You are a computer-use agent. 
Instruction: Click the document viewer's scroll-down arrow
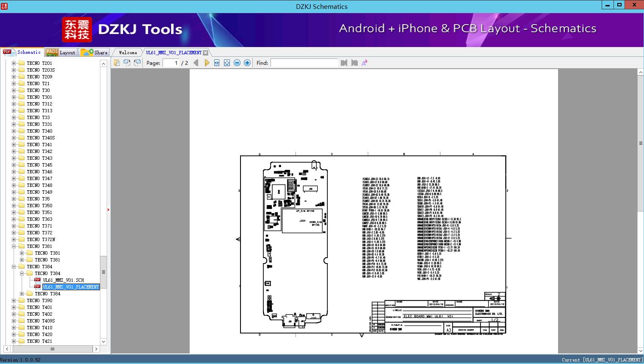[641, 350]
